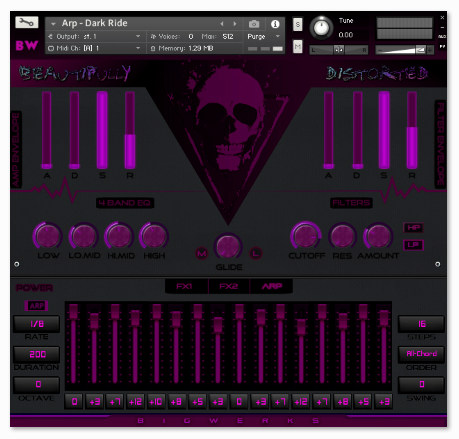Switch to the FX2 tab
Image resolution: width=459 pixels, height=439 pixels.
pos(228,286)
